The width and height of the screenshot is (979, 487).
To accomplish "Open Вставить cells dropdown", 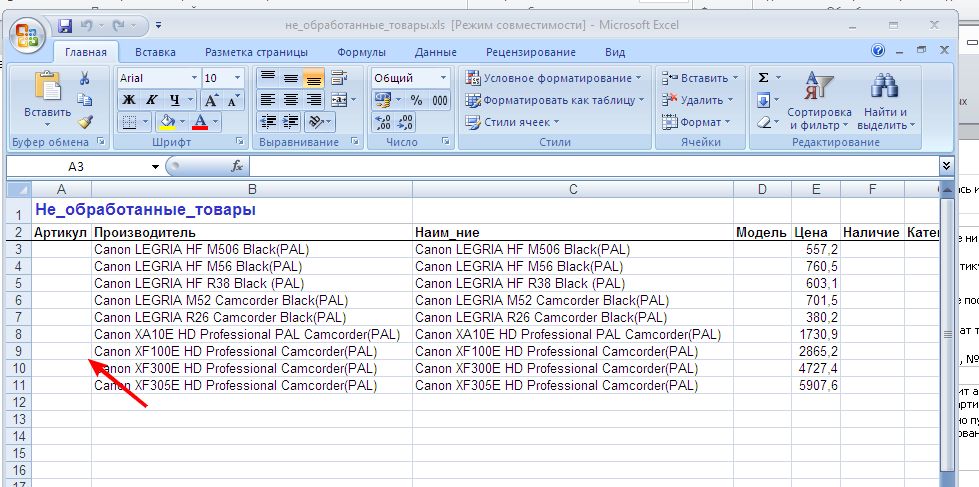I will pos(735,78).
